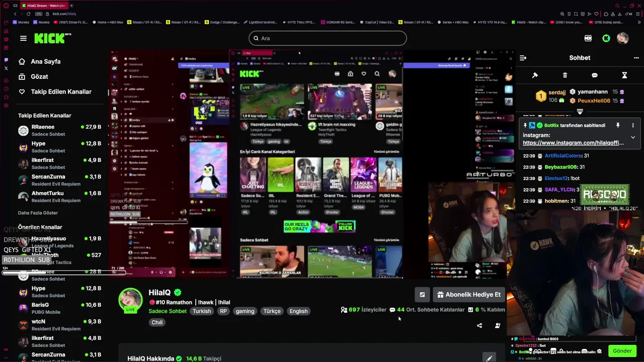
Task: Click Daha Fazla Göster to show more channels
Action: (x=38, y=213)
